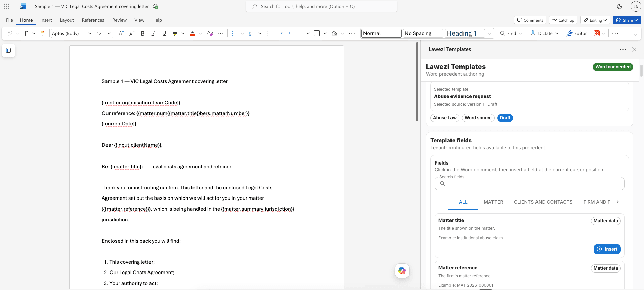Image resolution: width=644 pixels, height=290 pixels.
Task: Apply shading fill color
Action: 334,33
